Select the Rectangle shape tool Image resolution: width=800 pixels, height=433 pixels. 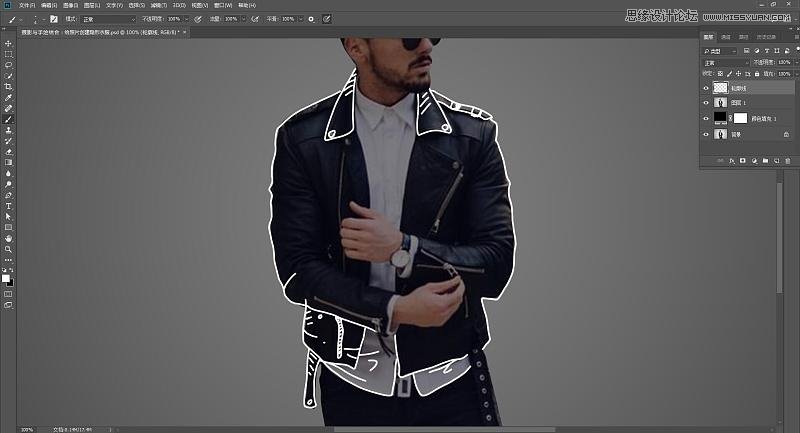click(x=8, y=227)
